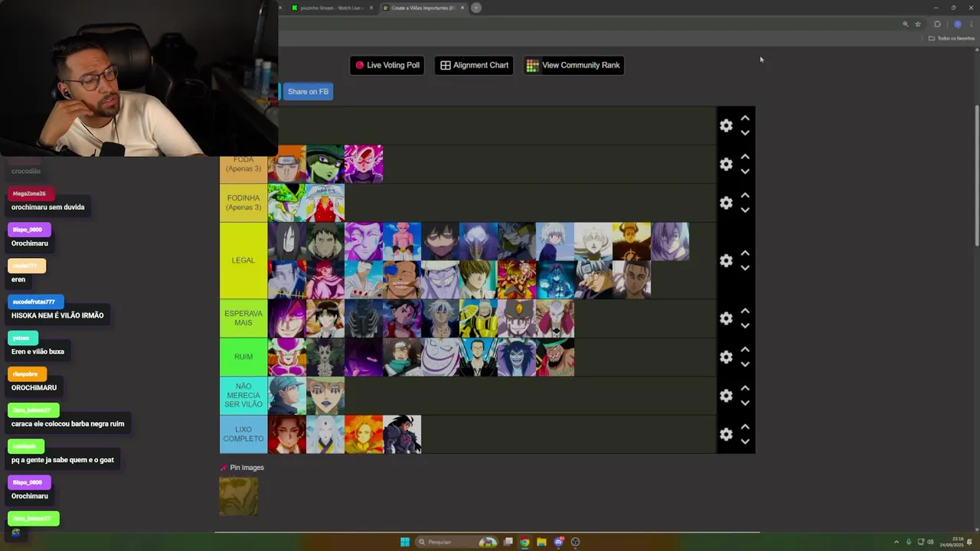
Task: Open the Chrome profile avatar
Action: point(957,24)
